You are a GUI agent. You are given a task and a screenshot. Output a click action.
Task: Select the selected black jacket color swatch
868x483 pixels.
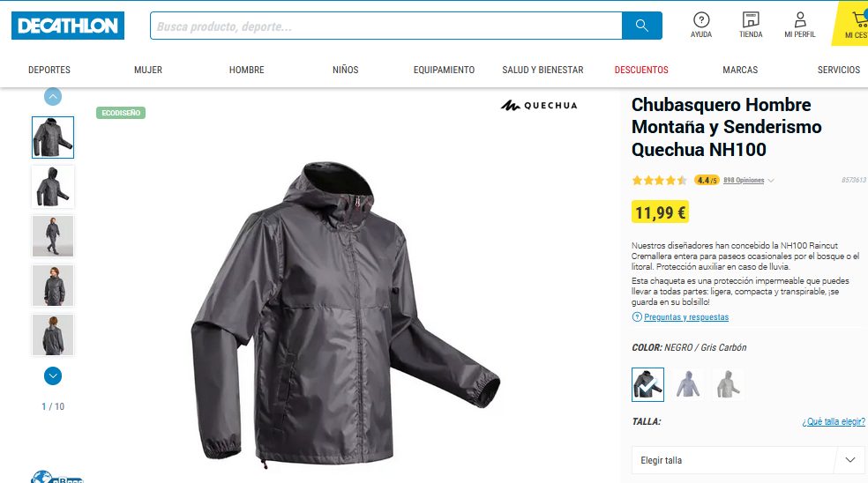[647, 384]
